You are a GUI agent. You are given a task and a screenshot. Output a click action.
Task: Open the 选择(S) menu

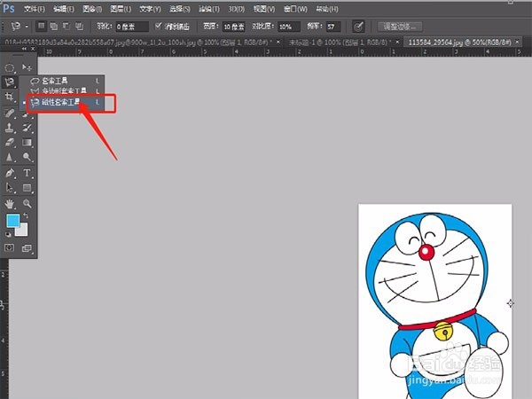[x=179, y=9]
